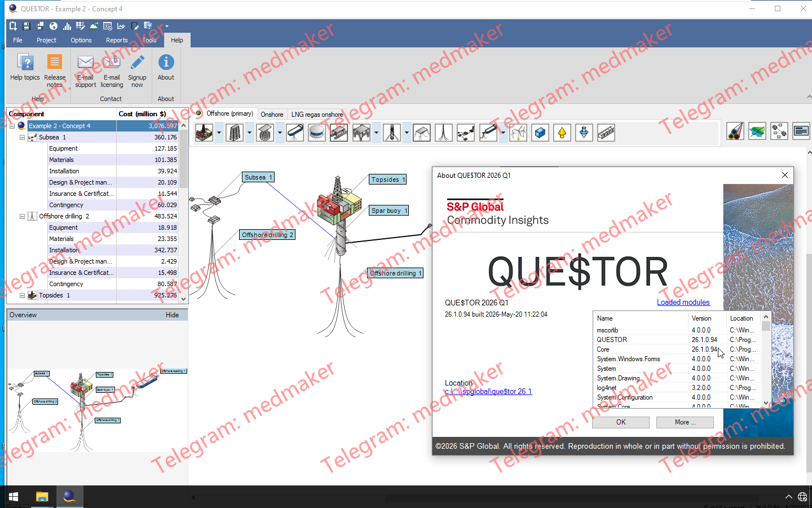This screenshot has height=508, width=812.
Task: Click the Signup now pencil icon
Action: pos(137,62)
